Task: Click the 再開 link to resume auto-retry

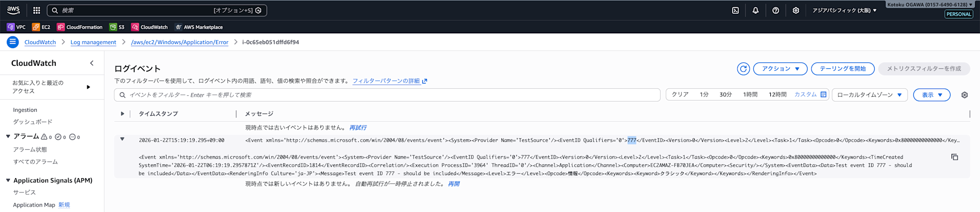Action: point(454,184)
